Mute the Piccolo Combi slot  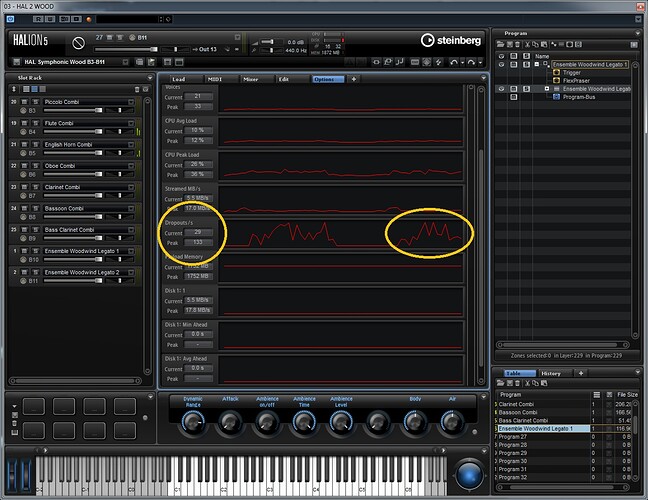coord(25,102)
